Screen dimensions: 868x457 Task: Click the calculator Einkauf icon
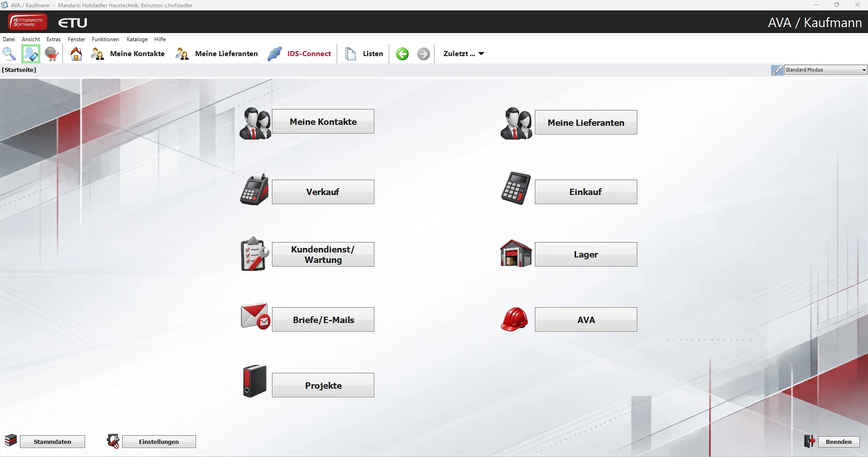[x=516, y=188]
